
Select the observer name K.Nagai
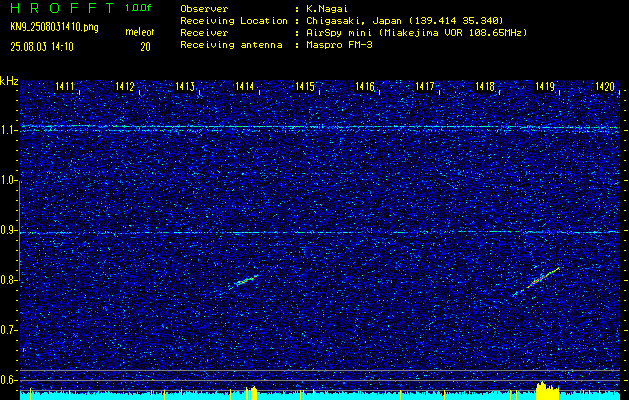point(327,9)
